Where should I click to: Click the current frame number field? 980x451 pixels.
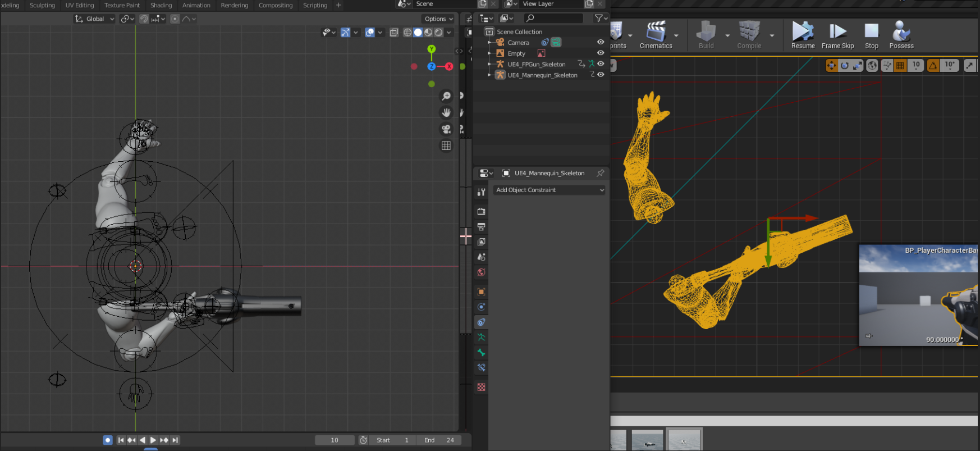[x=335, y=440]
